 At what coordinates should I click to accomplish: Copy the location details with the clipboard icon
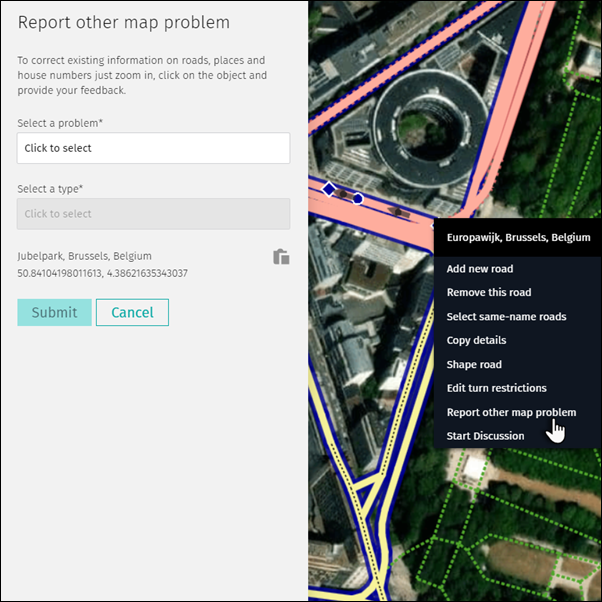(x=281, y=257)
